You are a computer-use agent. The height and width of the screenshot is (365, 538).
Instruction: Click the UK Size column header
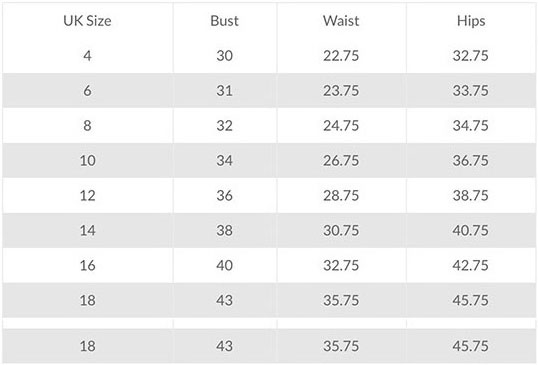(87, 21)
